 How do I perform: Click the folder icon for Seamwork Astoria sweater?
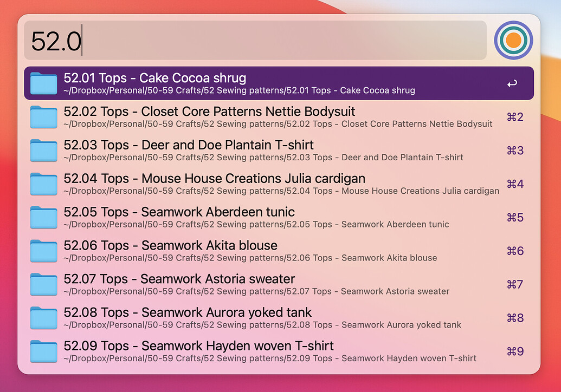(x=43, y=285)
